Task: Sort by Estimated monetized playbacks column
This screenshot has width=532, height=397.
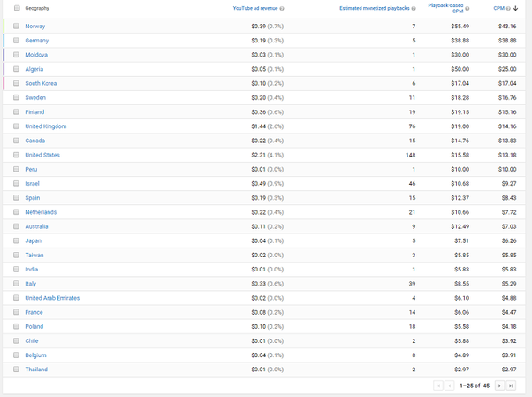Action: [x=374, y=8]
